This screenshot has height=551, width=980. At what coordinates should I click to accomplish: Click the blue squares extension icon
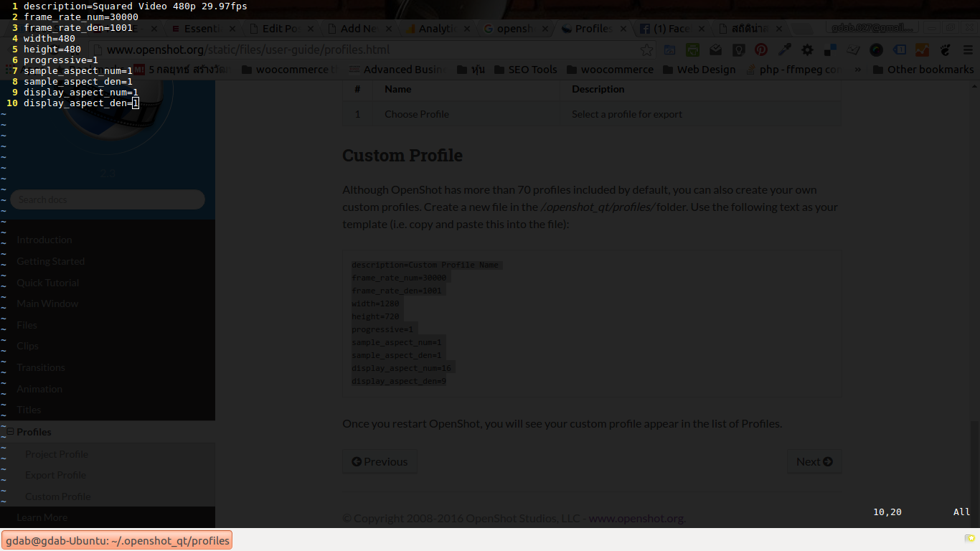(x=830, y=50)
